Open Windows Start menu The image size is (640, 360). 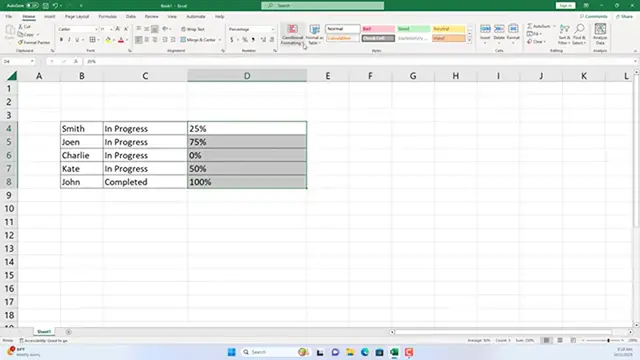click(x=231, y=352)
